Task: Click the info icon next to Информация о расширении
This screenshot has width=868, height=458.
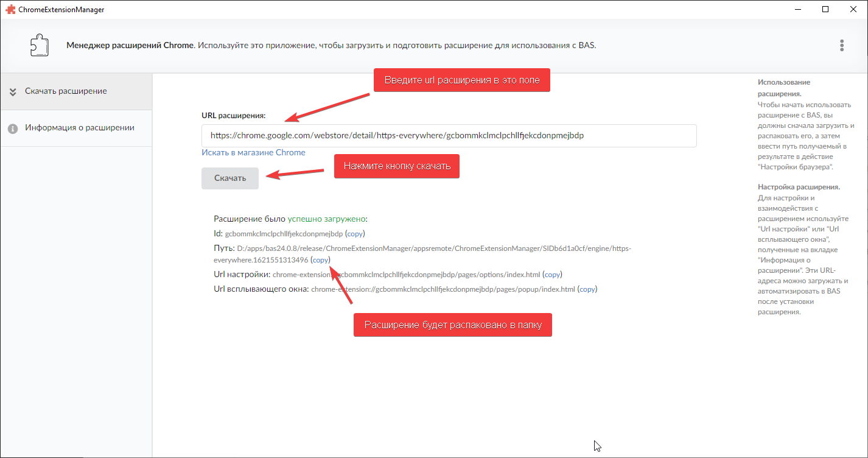Action: (12, 128)
